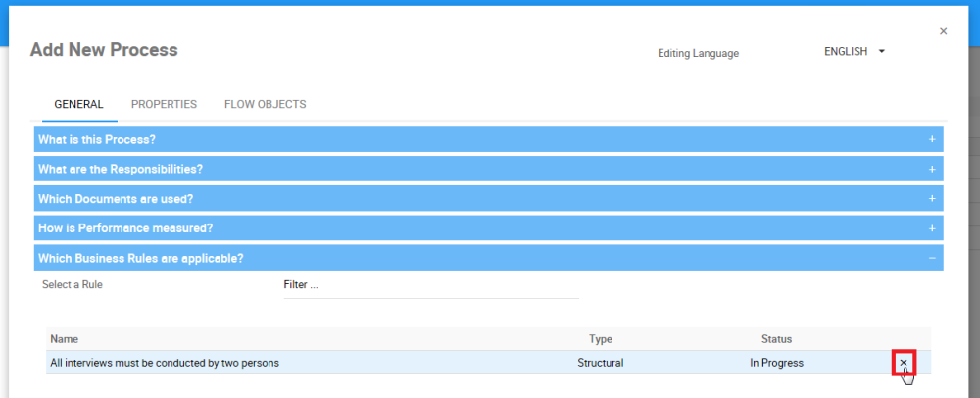Focus the rule Filter input field
Image resolution: width=980 pixels, height=398 pixels.
(431, 285)
